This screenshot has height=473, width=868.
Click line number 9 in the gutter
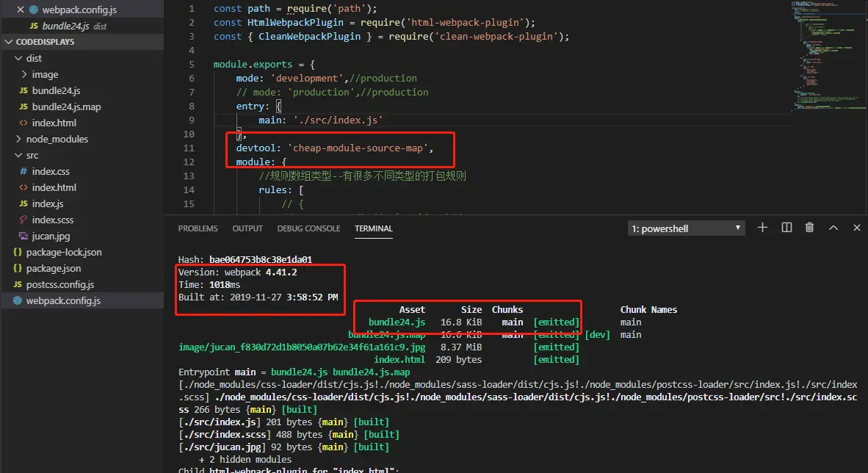pos(191,120)
